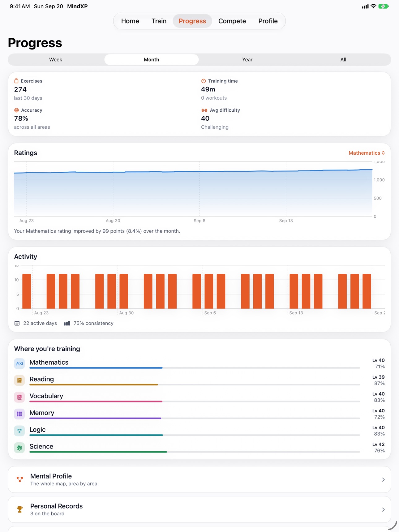Tap the Reading book icon
The width and height of the screenshot is (399, 532).
pyautogui.click(x=19, y=380)
